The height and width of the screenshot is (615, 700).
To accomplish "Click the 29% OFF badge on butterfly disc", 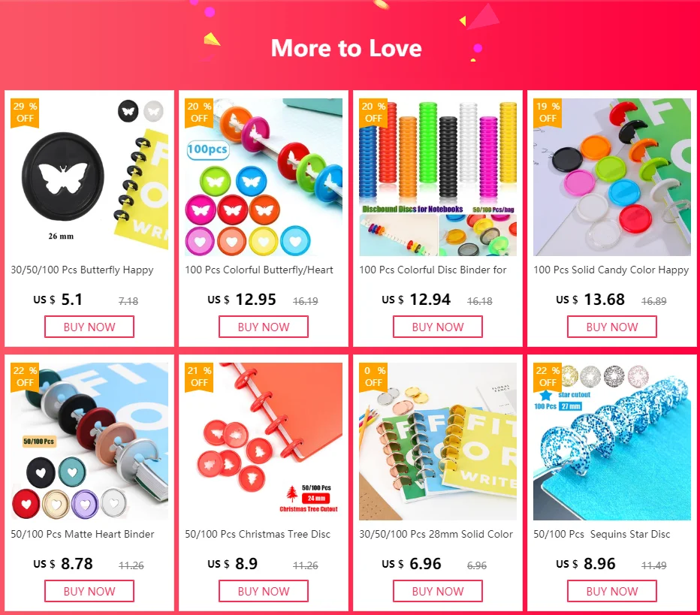I will click(25, 113).
